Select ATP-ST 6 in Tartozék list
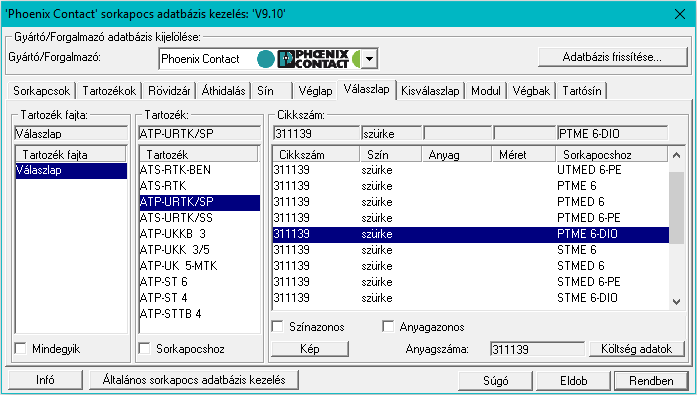 200,282
